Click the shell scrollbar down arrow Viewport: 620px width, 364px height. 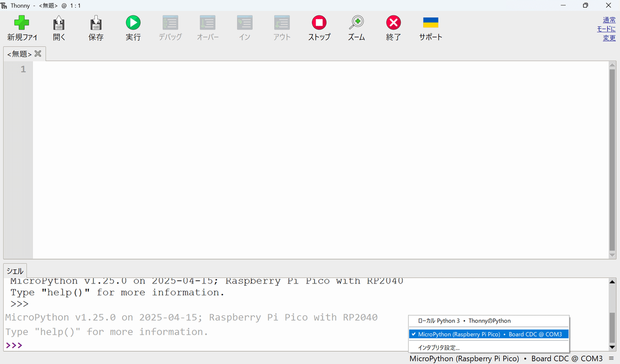[612, 347]
